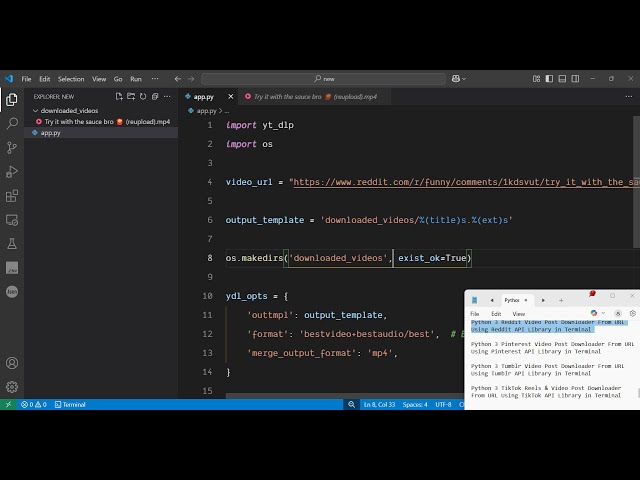Click the editor vertical scrollbar
The image size is (640, 480).
636,182
